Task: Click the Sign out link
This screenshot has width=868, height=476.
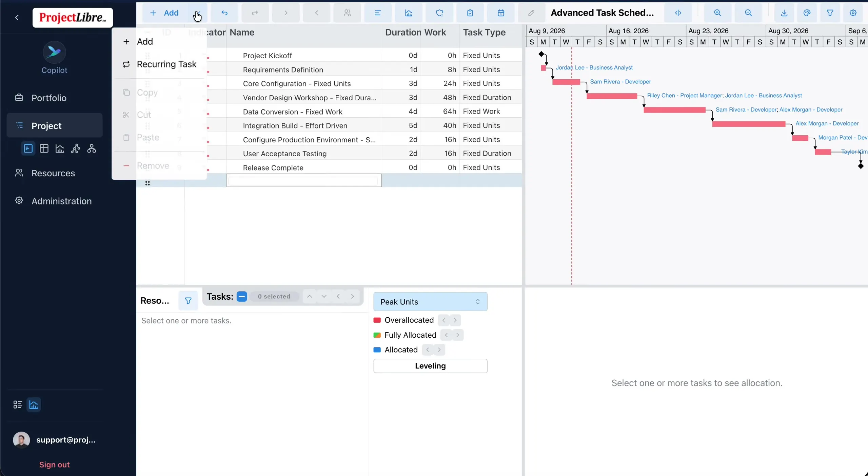Action: click(54, 464)
